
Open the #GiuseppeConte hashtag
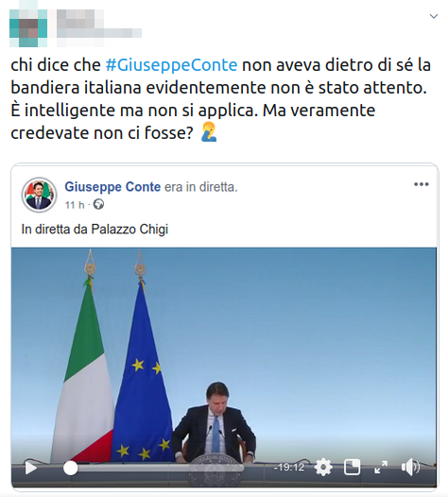point(171,65)
